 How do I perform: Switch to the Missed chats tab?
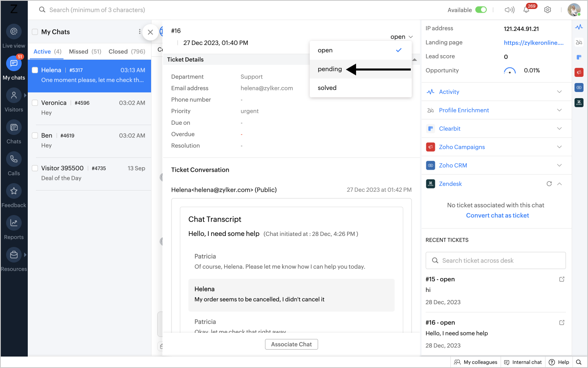[85, 52]
